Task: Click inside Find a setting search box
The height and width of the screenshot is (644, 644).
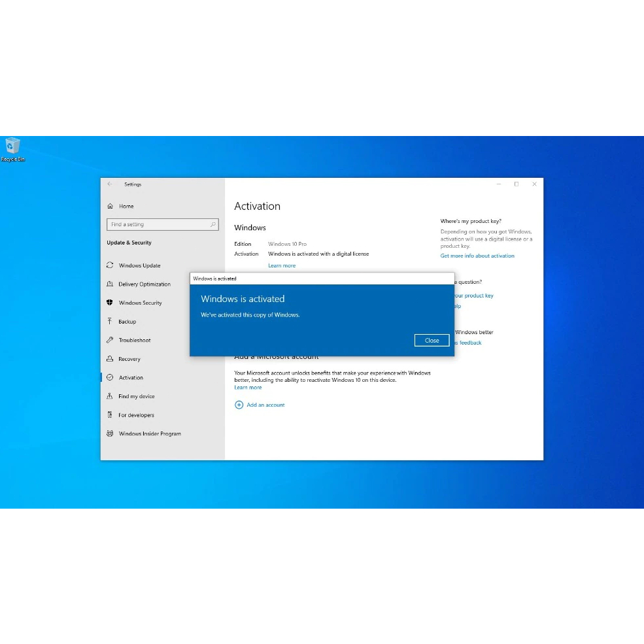Action: tap(162, 224)
